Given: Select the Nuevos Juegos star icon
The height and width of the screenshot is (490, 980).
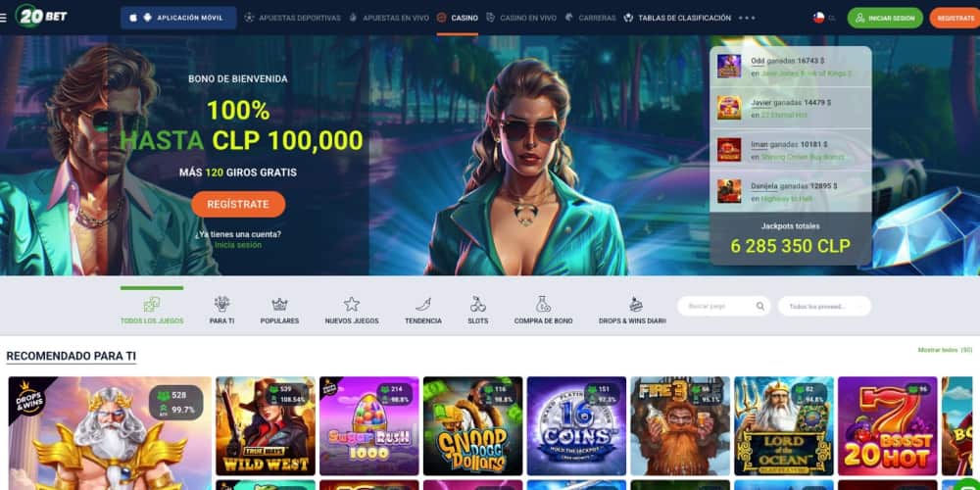Looking at the screenshot, I should pos(352,305).
